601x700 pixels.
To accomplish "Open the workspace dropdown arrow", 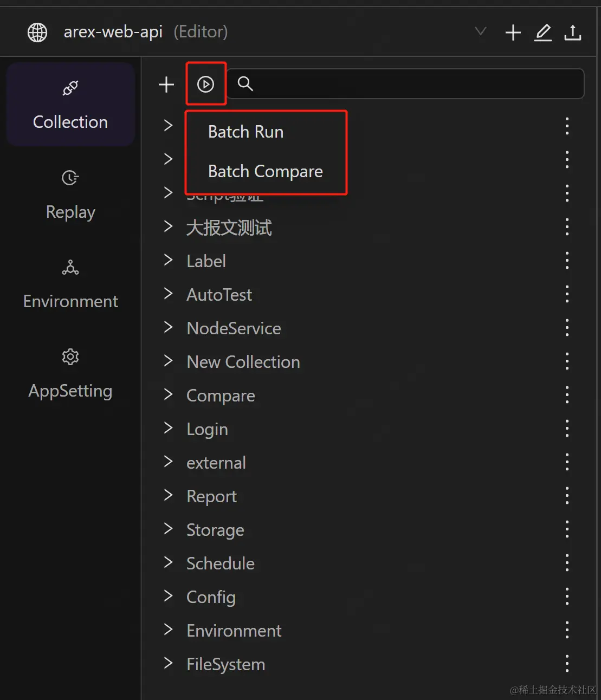I will pyautogui.click(x=480, y=31).
